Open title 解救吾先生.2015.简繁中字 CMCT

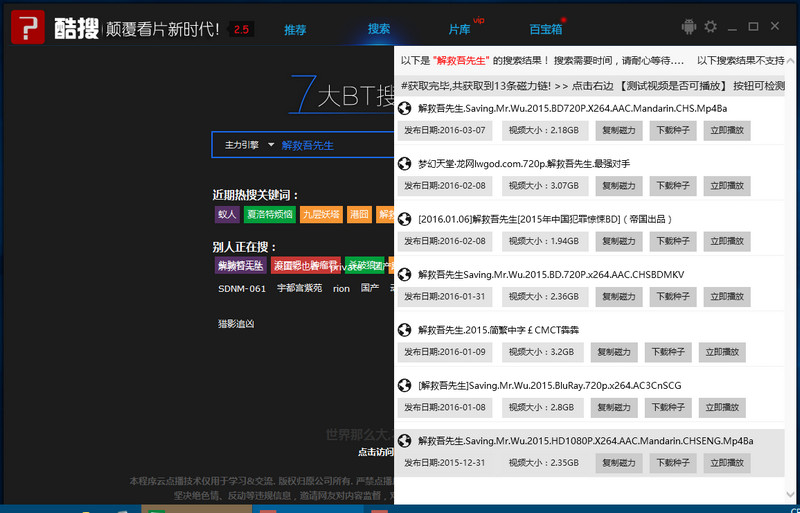coord(498,330)
